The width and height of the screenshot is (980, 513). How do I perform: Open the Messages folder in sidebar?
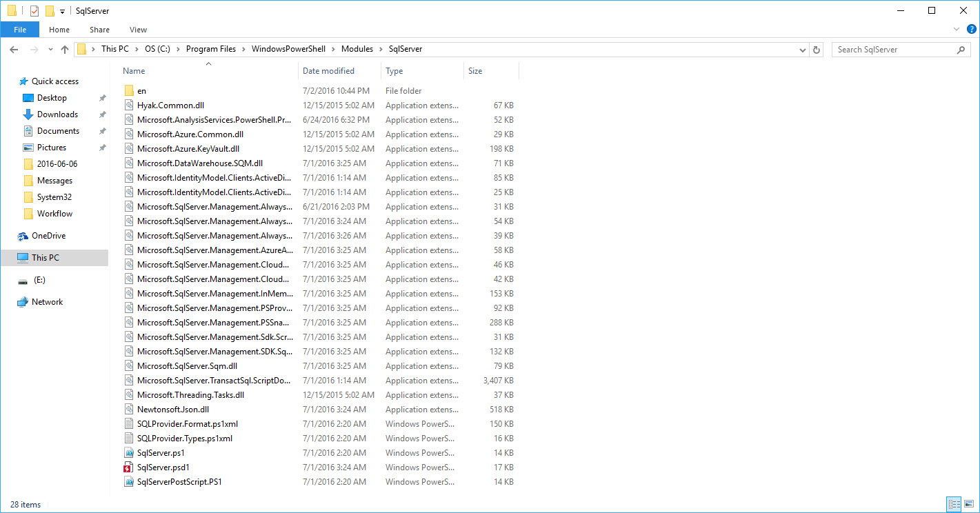[54, 181]
